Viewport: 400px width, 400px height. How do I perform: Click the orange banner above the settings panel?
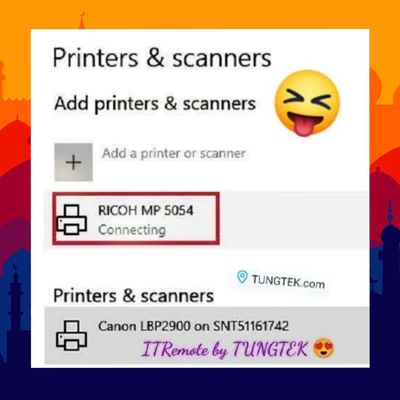coord(200,14)
